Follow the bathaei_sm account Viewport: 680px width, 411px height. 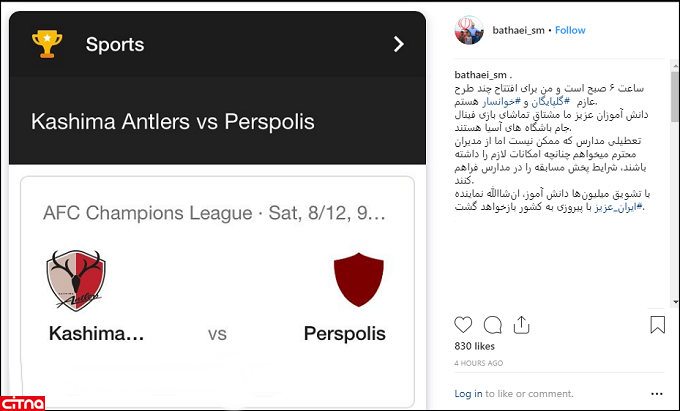(571, 30)
